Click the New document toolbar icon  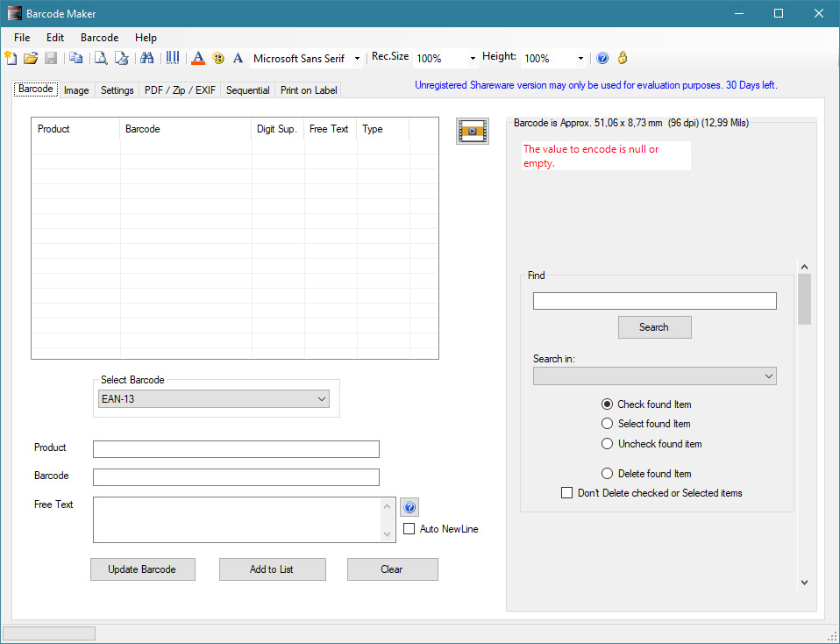[x=11, y=58]
